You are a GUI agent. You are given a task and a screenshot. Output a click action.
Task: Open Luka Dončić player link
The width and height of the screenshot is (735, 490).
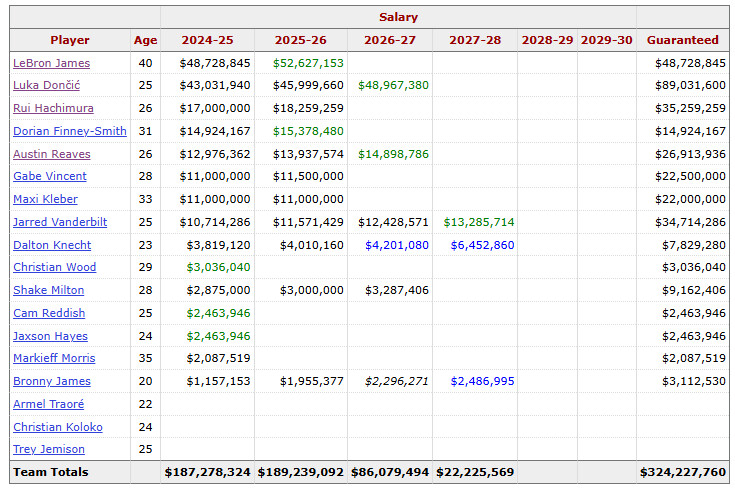[x=46, y=85]
